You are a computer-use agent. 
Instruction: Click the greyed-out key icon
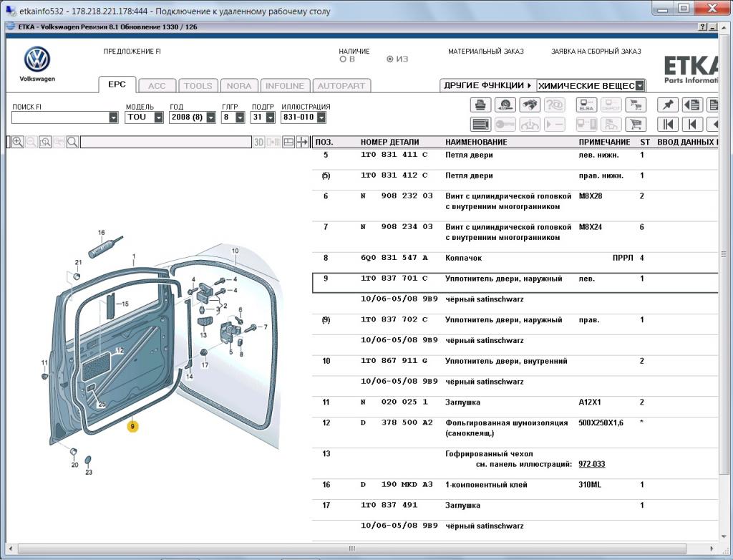point(505,125)
